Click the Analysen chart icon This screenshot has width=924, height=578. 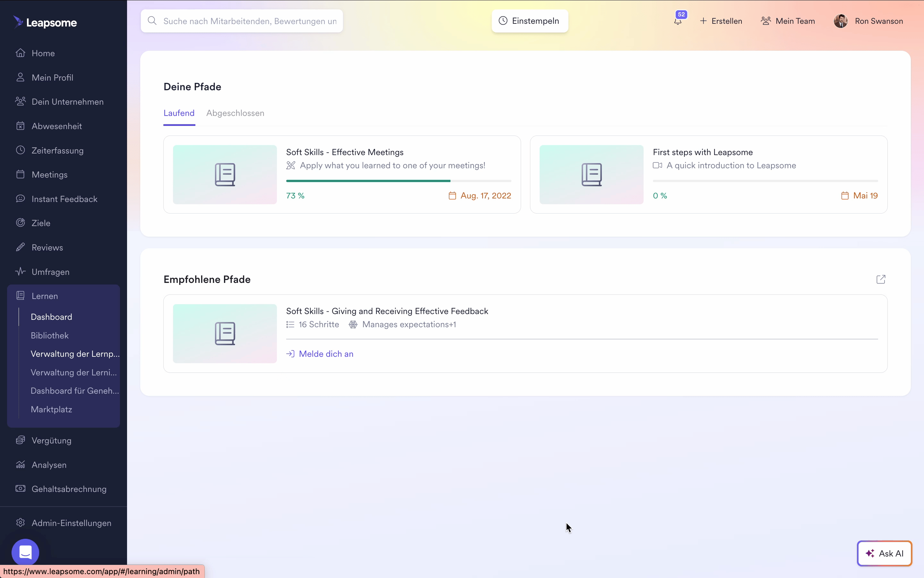(x=20, y=464)
